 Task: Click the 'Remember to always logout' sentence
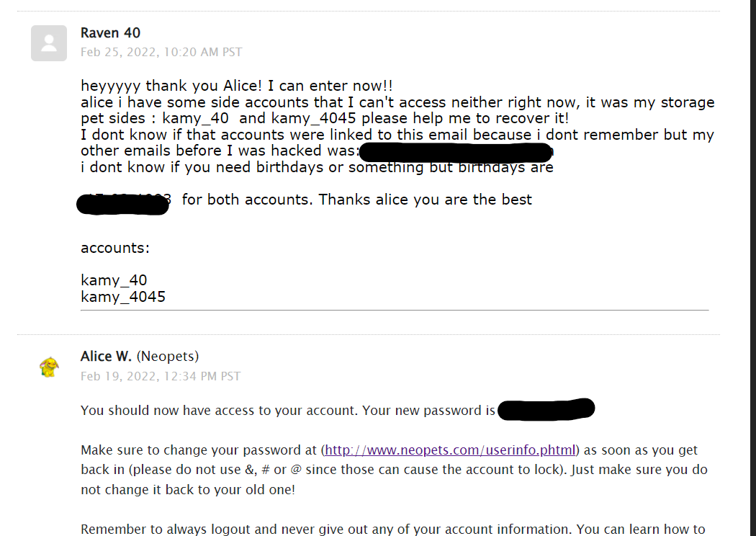pos(393,530)
